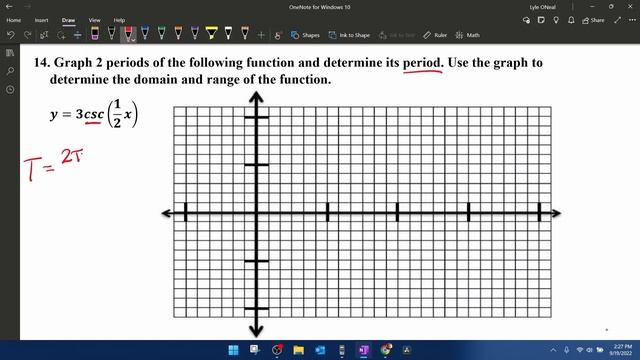The width and height of the screenshot is (640, 360).
Task: Open the more options ellipsis menu
Action: [x=632, y=20]
